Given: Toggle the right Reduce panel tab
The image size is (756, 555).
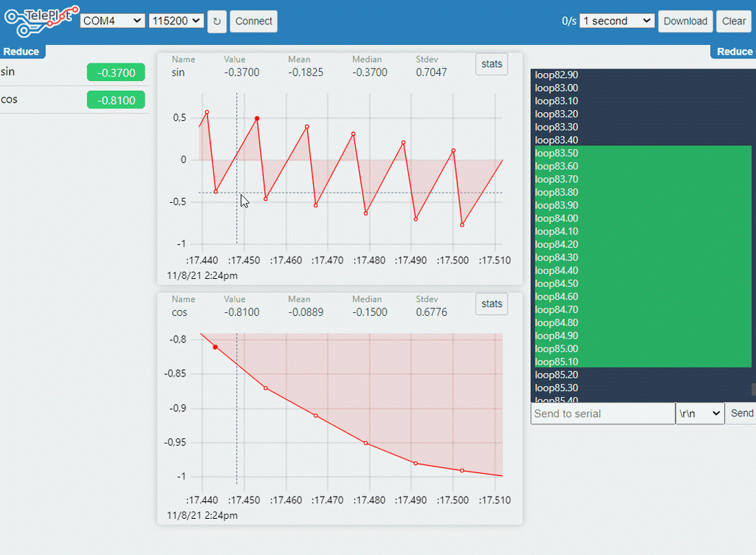Looking at the screenshot, I should [x=734, y=52].
